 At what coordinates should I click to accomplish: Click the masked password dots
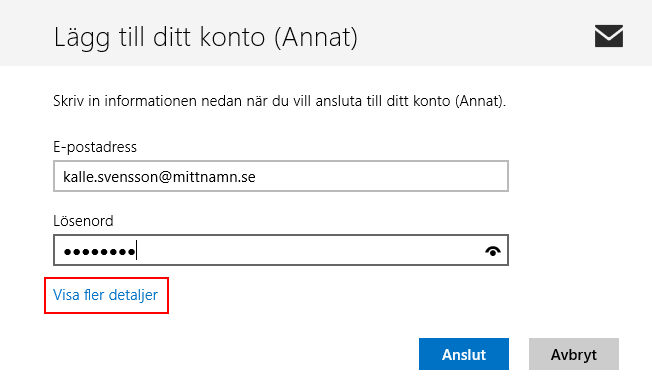99,251
